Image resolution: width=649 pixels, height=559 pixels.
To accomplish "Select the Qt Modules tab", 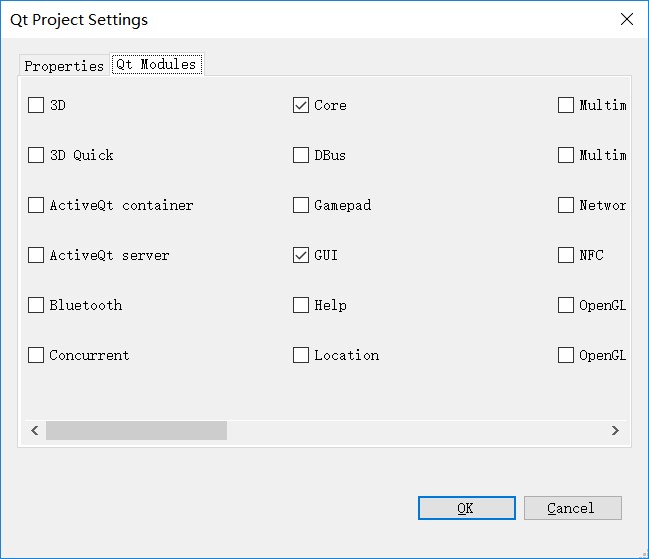I will click(x=156, y=64).
